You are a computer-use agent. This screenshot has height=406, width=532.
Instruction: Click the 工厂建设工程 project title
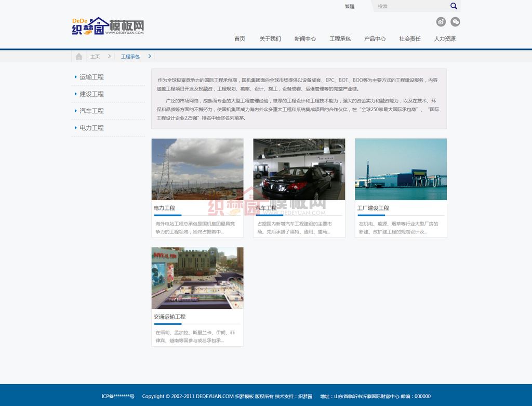click(373, 208)
